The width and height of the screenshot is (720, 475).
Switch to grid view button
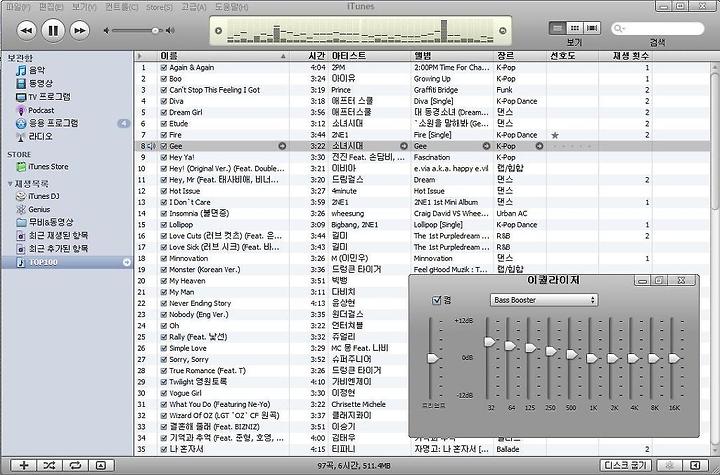(x=574, y=28)
